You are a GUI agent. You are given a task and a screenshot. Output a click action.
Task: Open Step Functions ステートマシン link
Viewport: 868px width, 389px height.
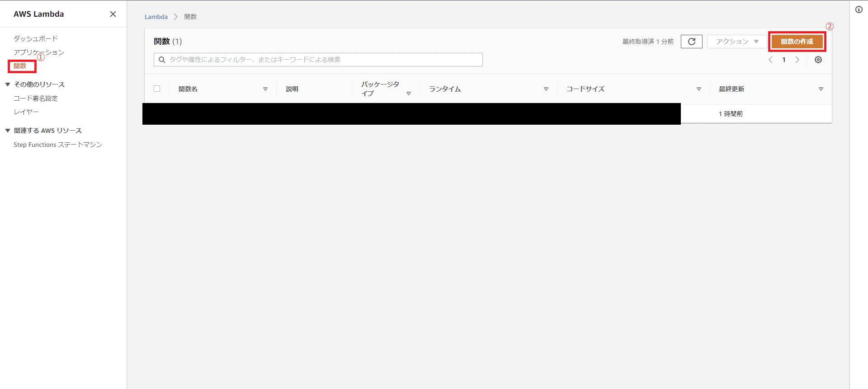click(58, 145)
